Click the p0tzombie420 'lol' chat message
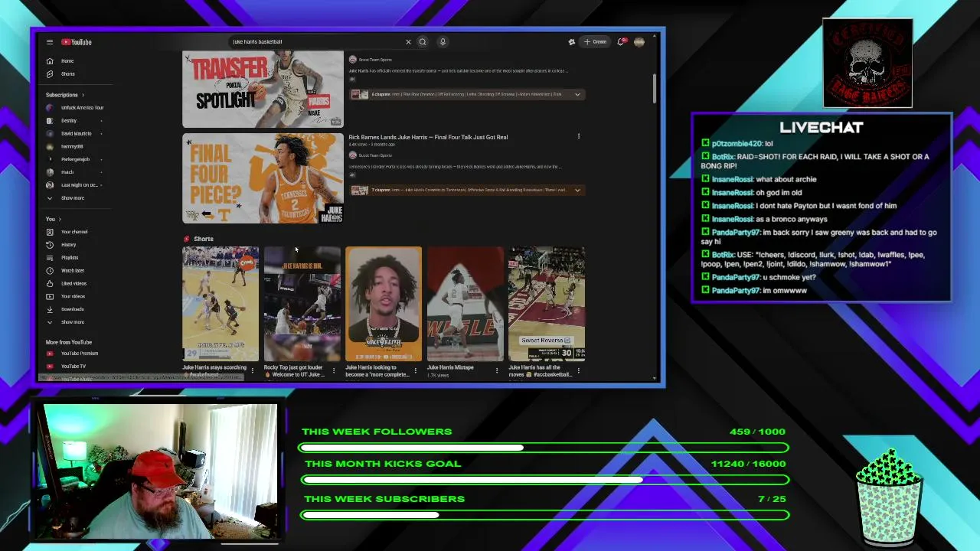The image size is (980, 551). click(737, 143)
